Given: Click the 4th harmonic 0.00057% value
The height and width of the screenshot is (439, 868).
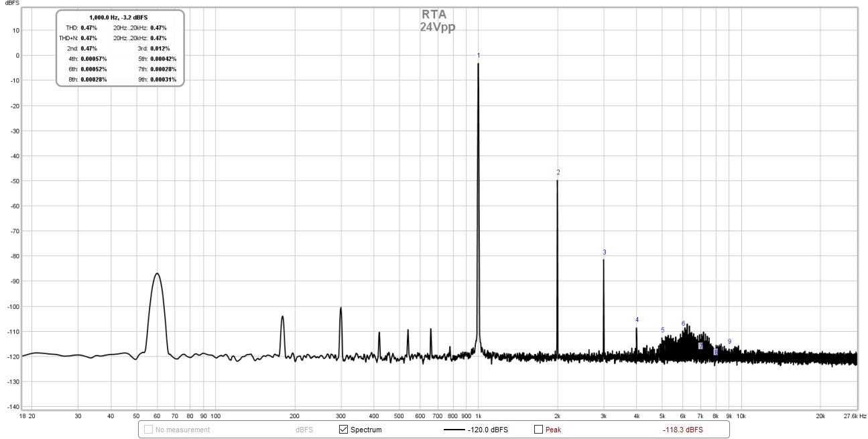Looking at the screenshot, I should coord(94,59).
